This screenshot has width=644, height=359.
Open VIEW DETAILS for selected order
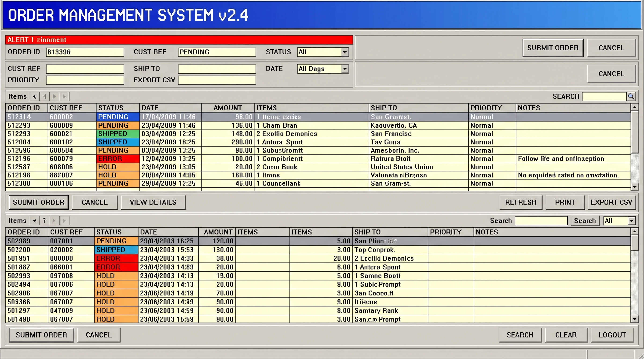tap(153, 202)
